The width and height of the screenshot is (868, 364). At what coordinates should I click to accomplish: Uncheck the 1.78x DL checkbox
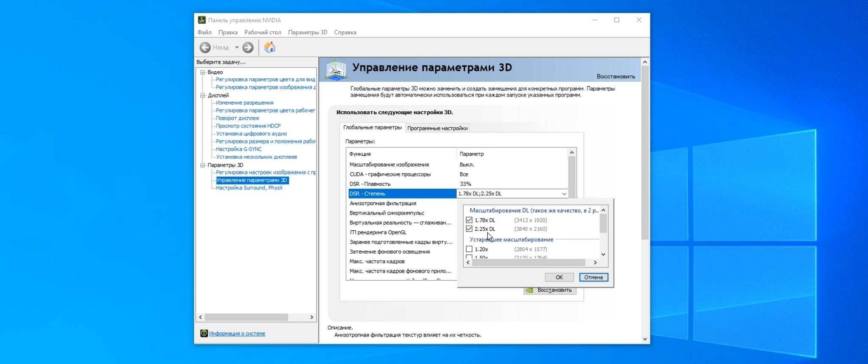(x=469, y=220)
